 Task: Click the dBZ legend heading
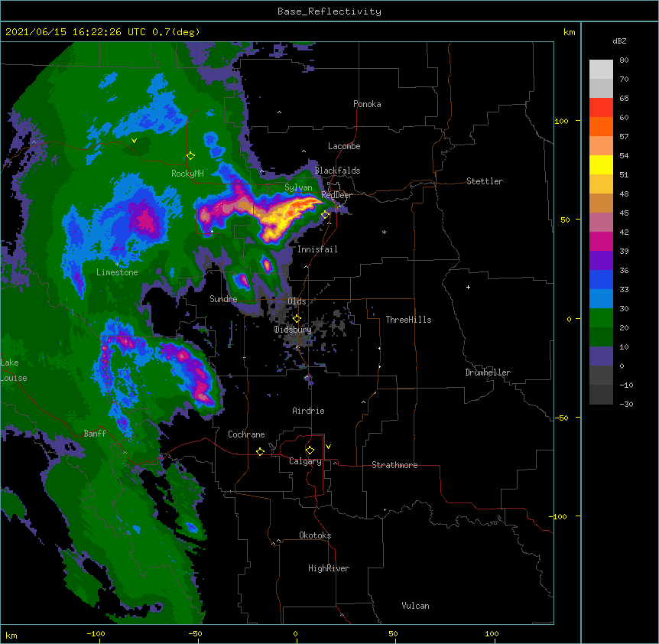point(619,41)
